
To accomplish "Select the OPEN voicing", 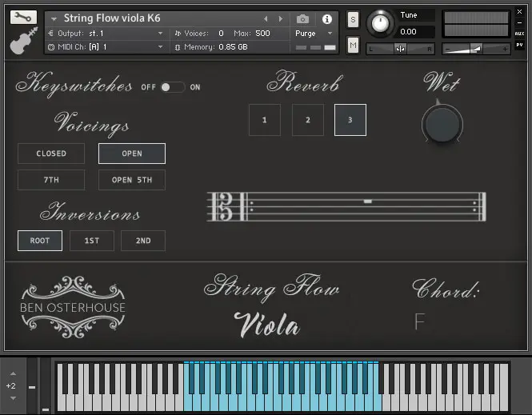I will [132, 154].
